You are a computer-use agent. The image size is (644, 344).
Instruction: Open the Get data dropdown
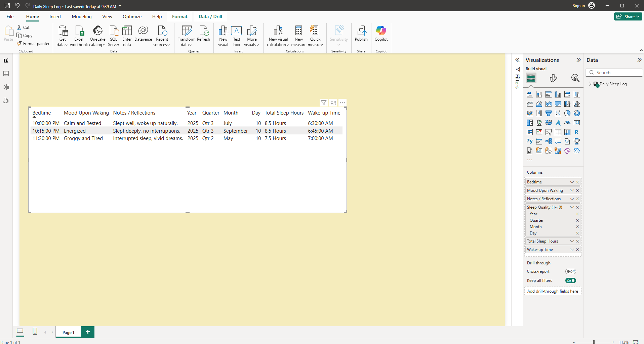click(x=63, y=36)
